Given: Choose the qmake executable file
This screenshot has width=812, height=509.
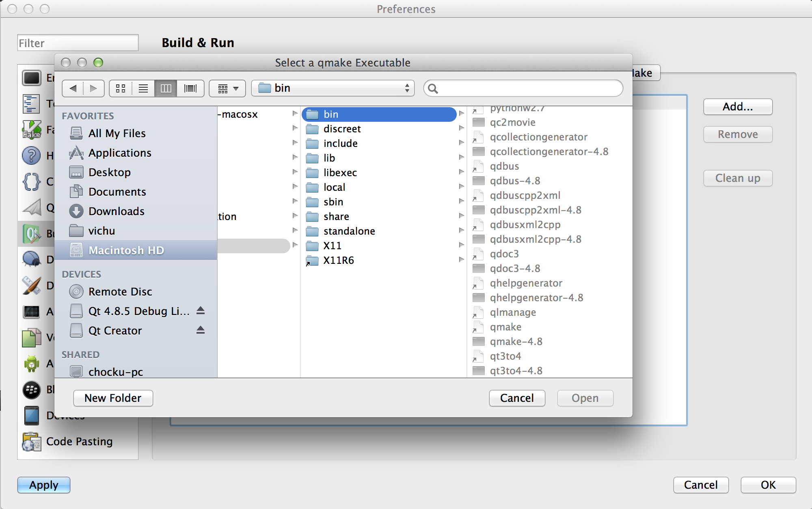Looking at the screenshot, I should click(505, 327).
